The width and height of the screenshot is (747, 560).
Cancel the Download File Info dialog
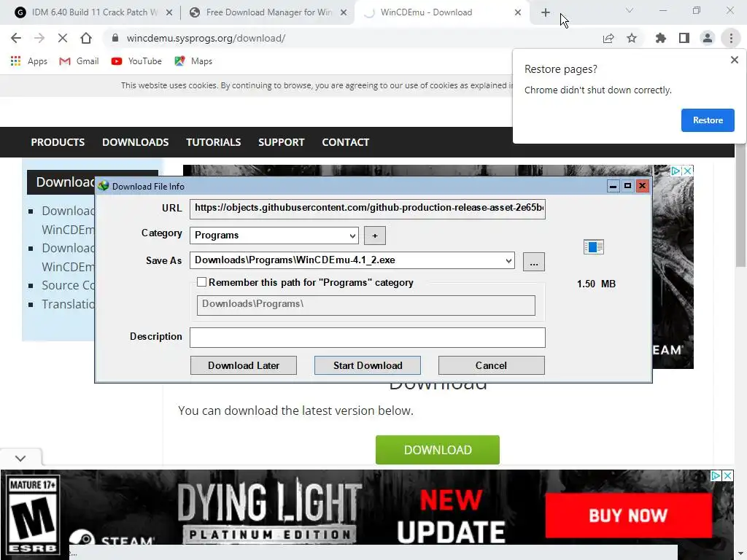tap(491, 365)
